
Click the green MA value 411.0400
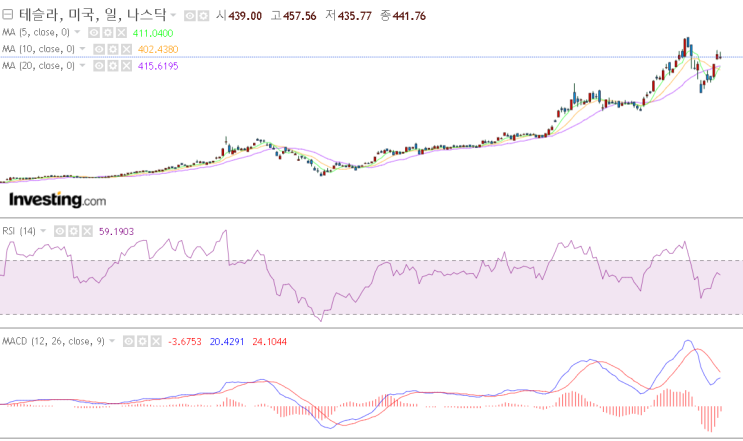click(153, 33)
